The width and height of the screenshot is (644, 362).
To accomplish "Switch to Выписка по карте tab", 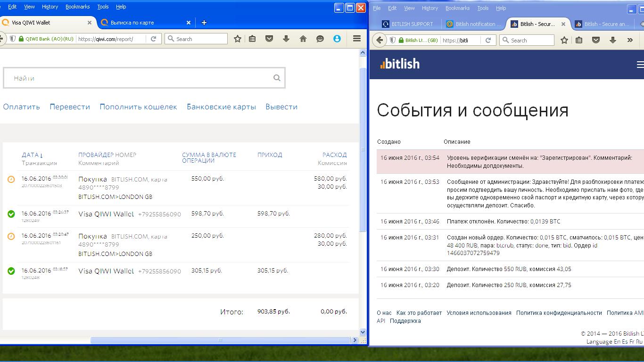I will [145, 23].
